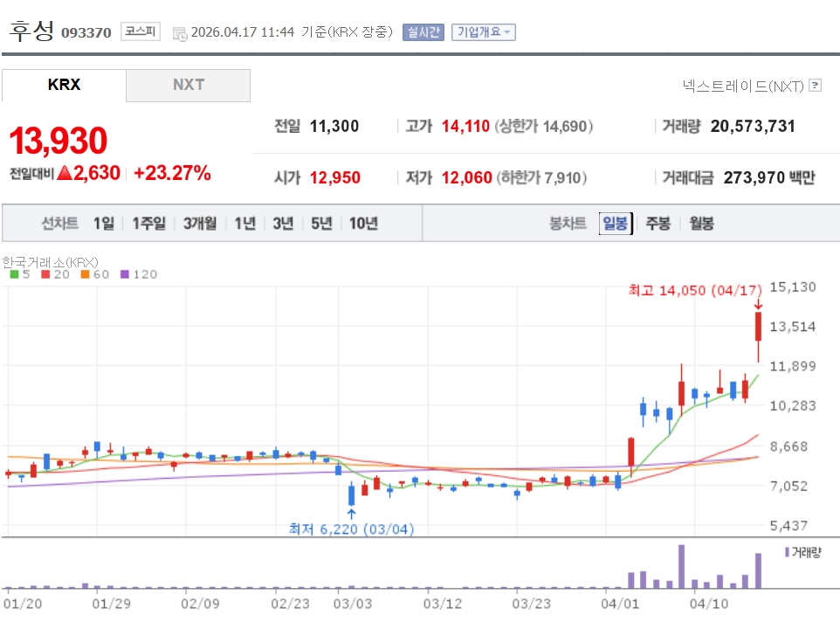Image resolution: width=840 pixels, height=622 pixels.
Task: Click the NXT help question mark icon
Action: point(816,86)
